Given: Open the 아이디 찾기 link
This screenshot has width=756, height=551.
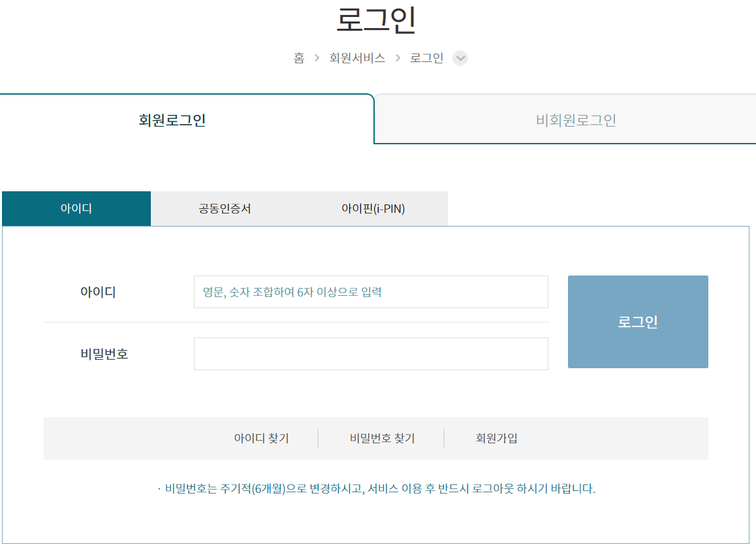Looking at the screenshot, I should point(262,437).
